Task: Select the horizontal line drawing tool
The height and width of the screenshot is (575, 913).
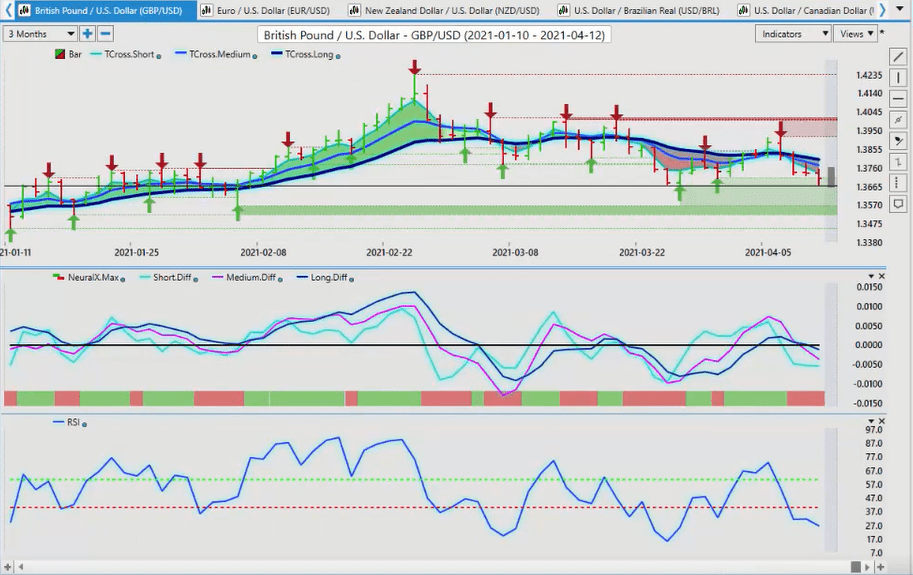Action: (898, 98)
